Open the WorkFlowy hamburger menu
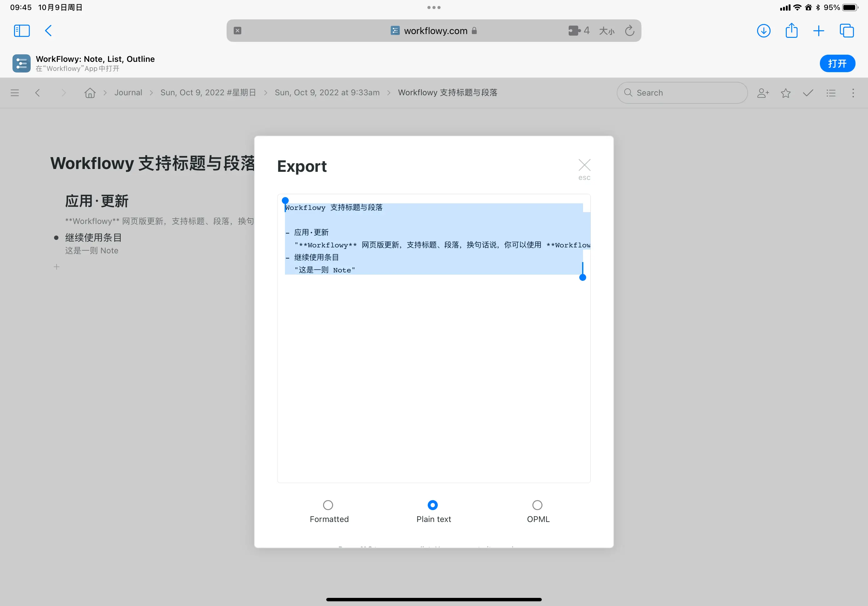 (15, 93)
